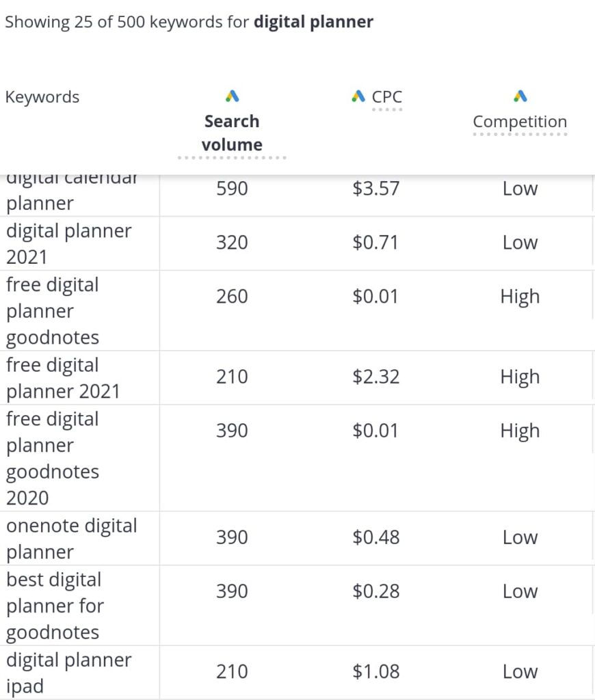Select keyword 'digital planner 2021'
The height and width of the screenshot is (700, 595).
(68, 243)
